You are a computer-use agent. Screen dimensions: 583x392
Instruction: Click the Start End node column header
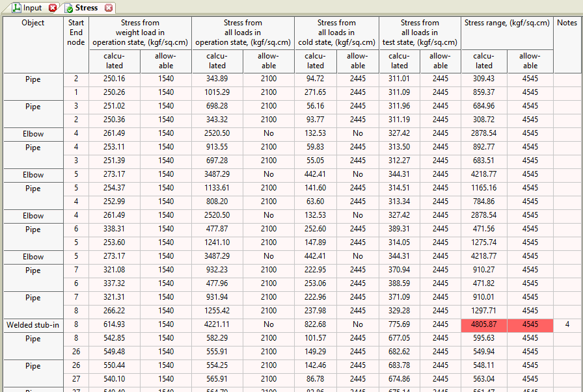(76, 44)
